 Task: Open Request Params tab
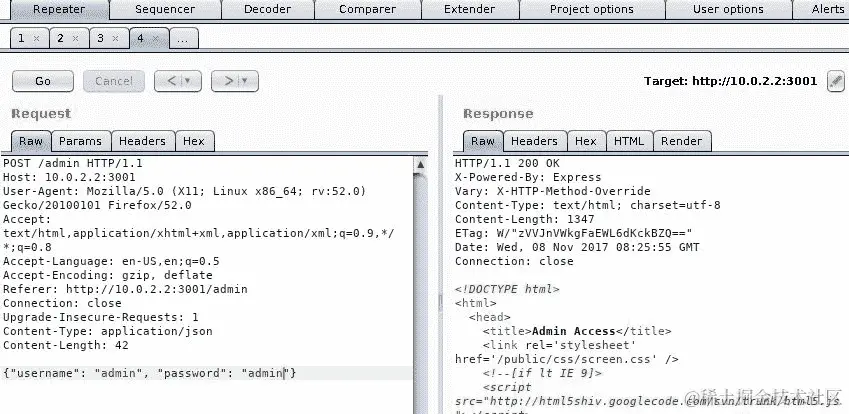tap(81, 141)
